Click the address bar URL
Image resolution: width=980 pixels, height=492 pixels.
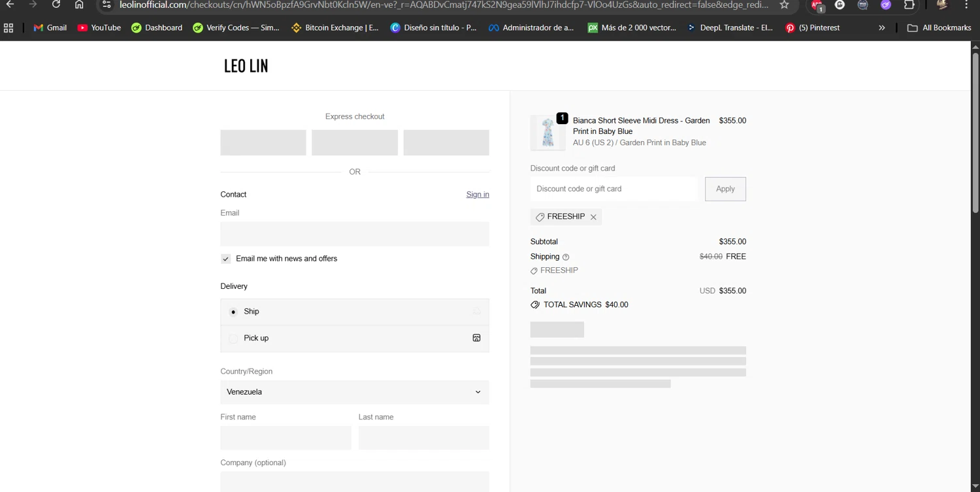click(x=444, y=5)
